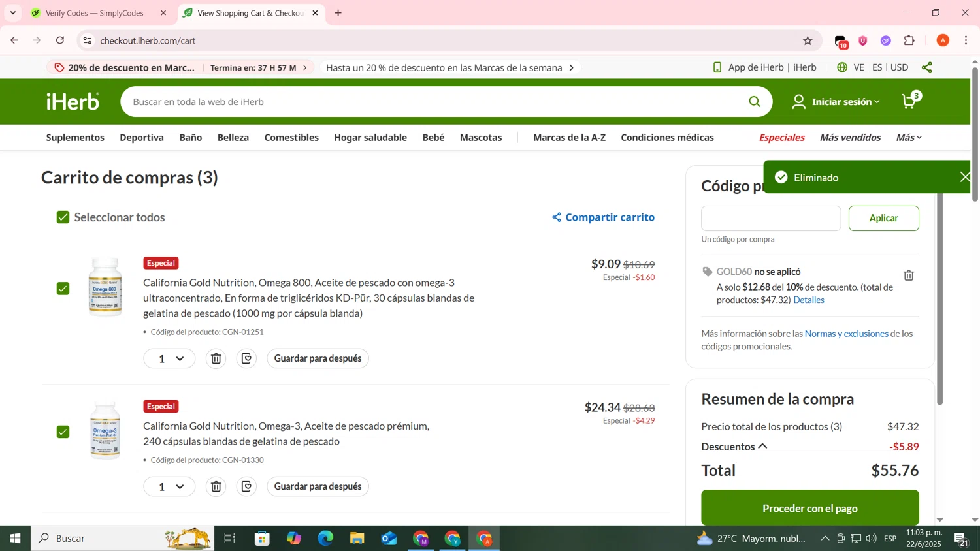Screen dimensions: 980x551
Task: Click the promo code input field
Action: tap(771, 218)
